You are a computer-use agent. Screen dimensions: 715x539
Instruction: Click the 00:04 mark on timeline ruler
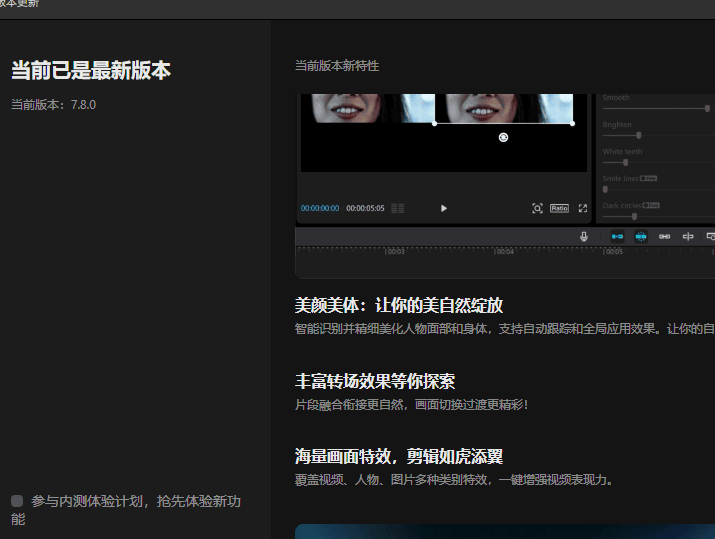click(x=503, y=251)
